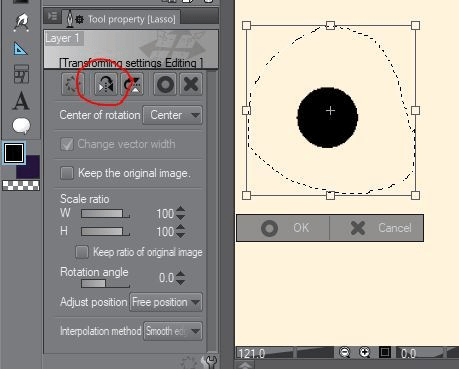Click the top-right transform handle

click(x=415, y=25)
